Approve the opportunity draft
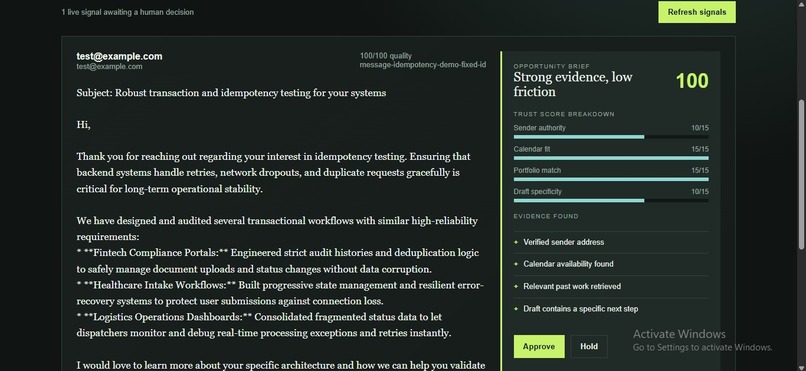This screenshot has width=806, height=371. pos(539,346)
